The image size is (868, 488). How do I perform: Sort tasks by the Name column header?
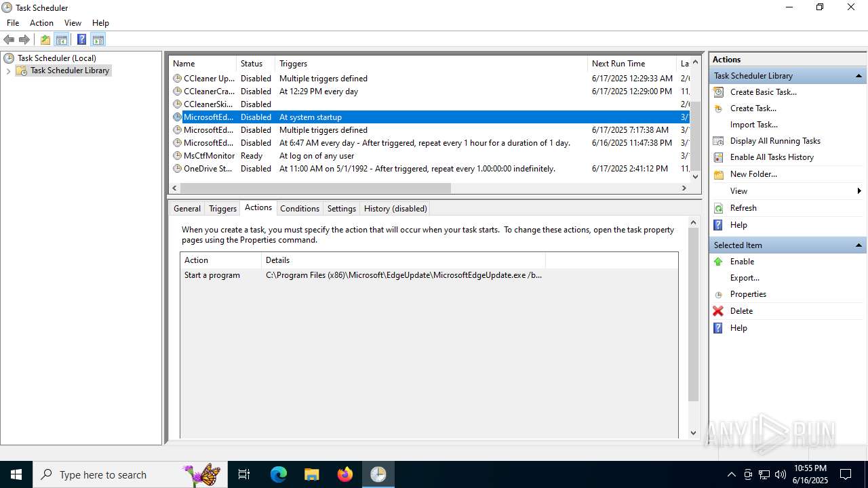(x=202, y=64)
